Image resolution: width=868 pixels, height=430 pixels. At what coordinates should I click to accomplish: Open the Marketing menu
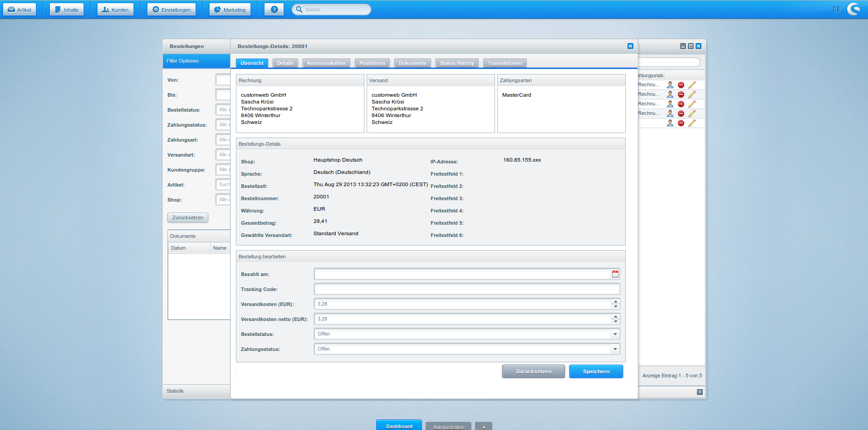point(230,10)
